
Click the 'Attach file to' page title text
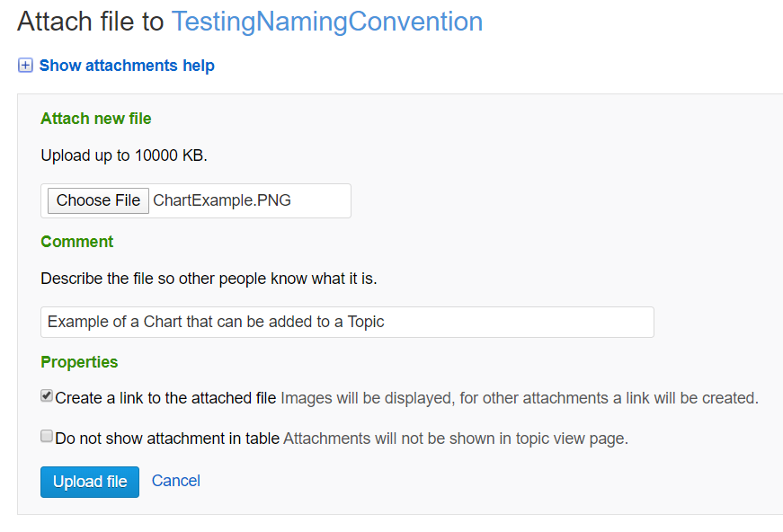point(90,22)
